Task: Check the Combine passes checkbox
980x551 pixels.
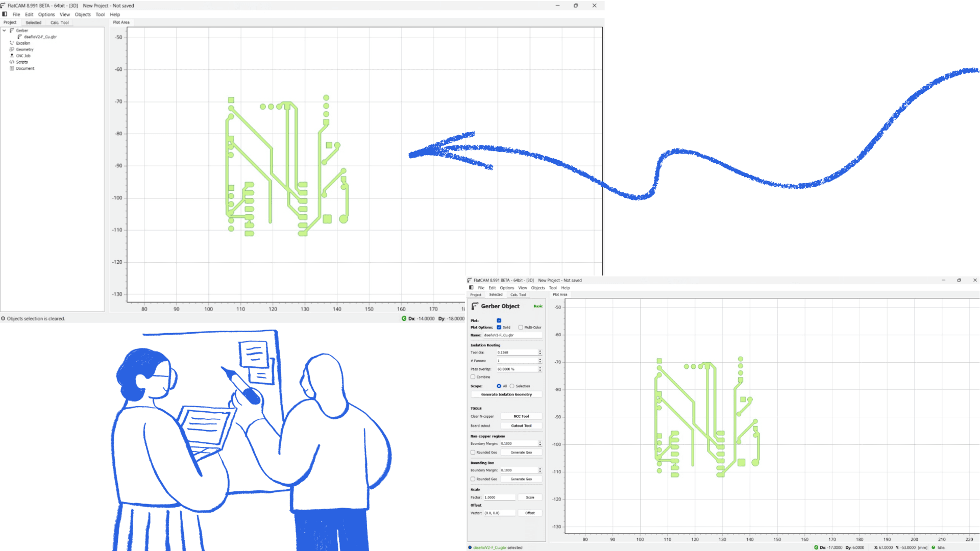Action: click(x=473, y=377)
